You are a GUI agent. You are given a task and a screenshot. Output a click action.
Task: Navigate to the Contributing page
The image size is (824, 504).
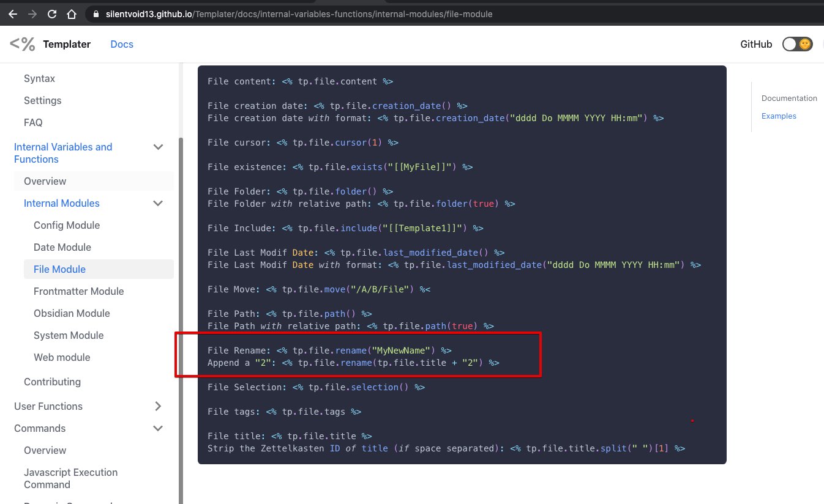coord(52,381)
